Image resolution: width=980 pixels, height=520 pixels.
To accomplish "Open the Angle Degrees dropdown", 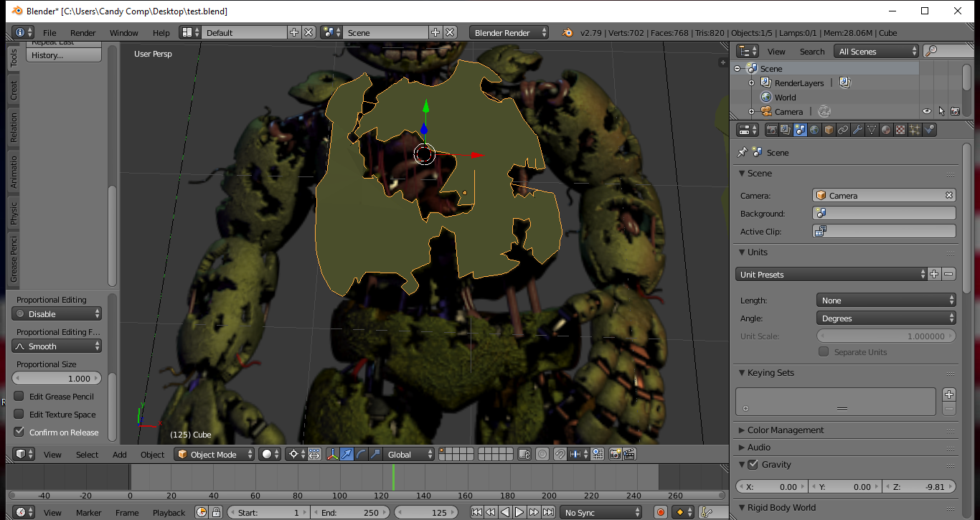I will click(886, 318).
